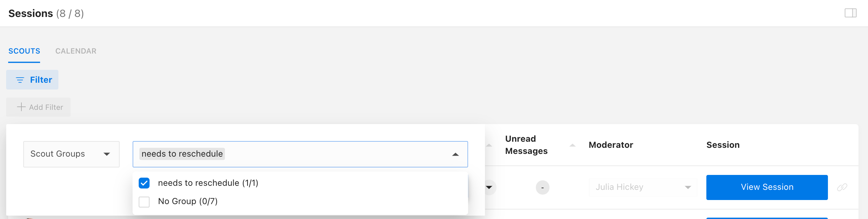Click the View Session button
868x219 pixels.
point(767,187)
